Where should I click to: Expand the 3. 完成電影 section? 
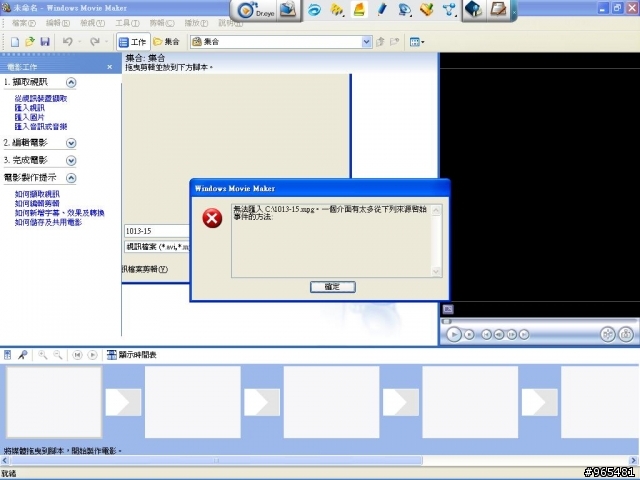click(x=71, y=160)
